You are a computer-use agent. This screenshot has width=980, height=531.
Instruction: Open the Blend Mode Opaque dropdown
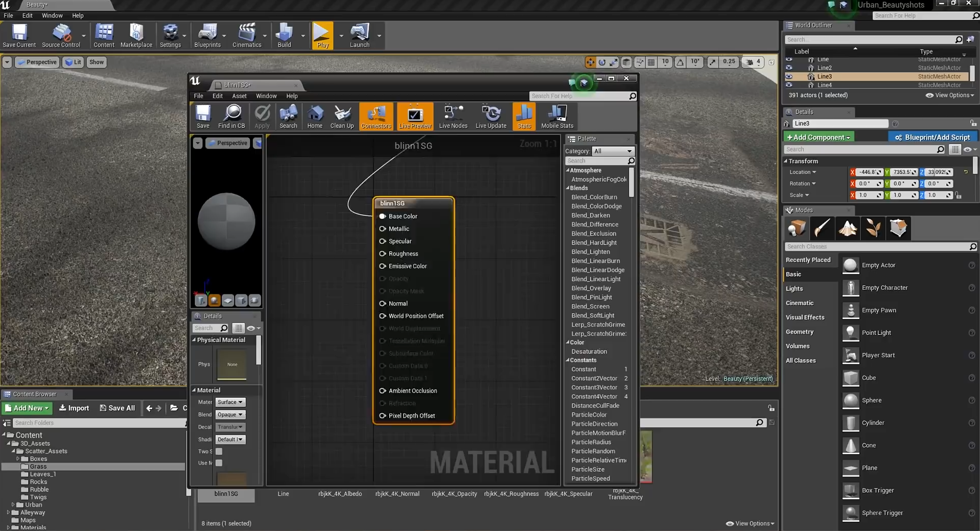tap(230, 414)
